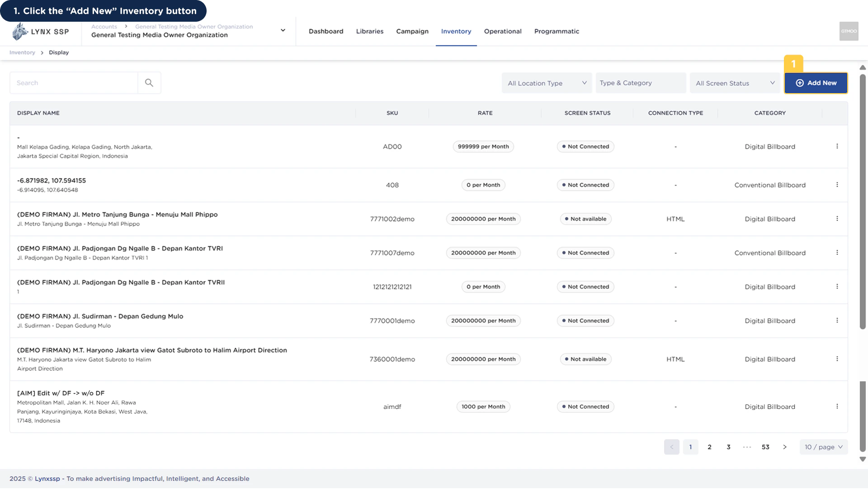Click the Search input field

point(74,83)
